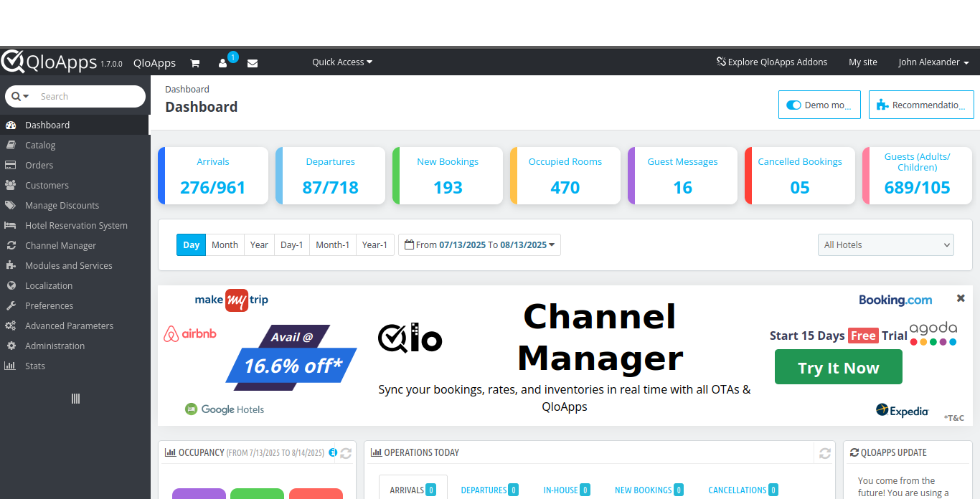Click the Try It Now button
This screenshot has width=980, height=499.
[x=839, y=367]
